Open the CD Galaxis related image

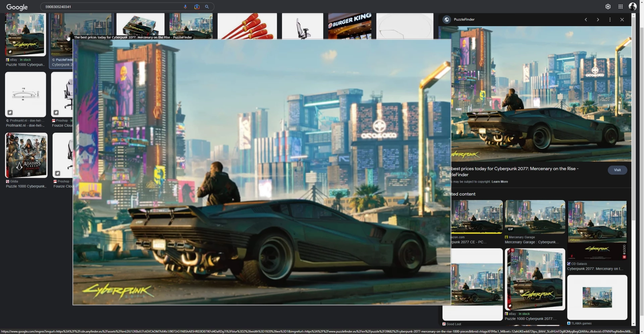point(597,230)
